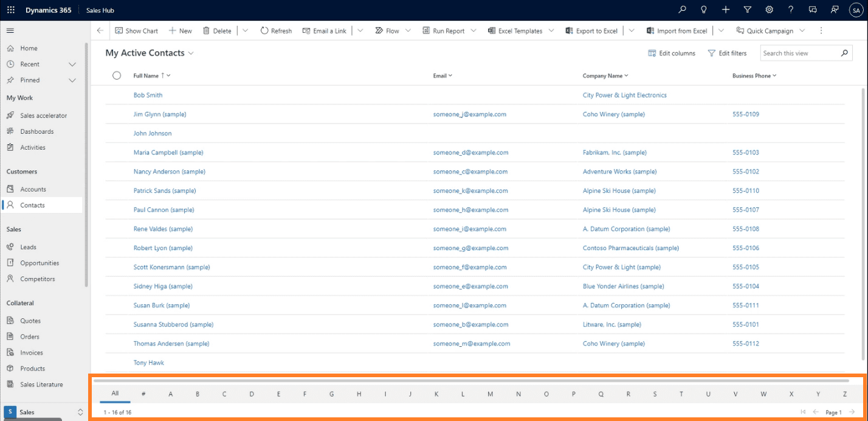Click the search magnifier in top bar

(x=682, y=10)
